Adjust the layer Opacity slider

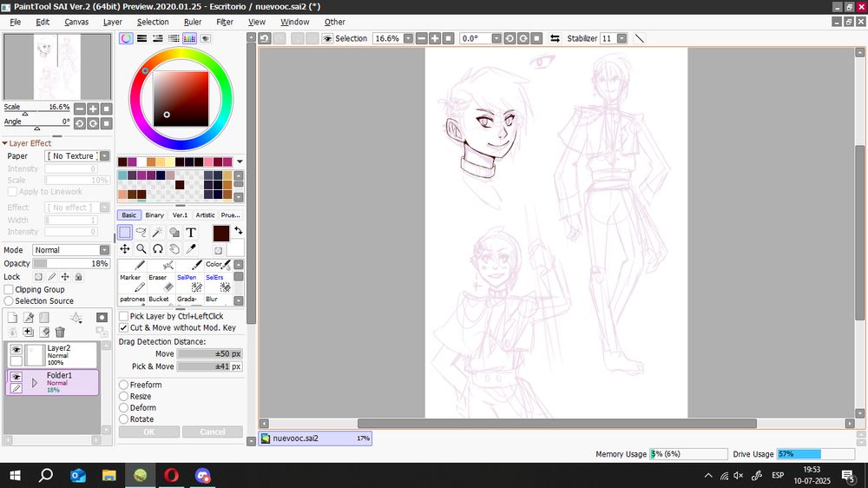pos(71,263)
